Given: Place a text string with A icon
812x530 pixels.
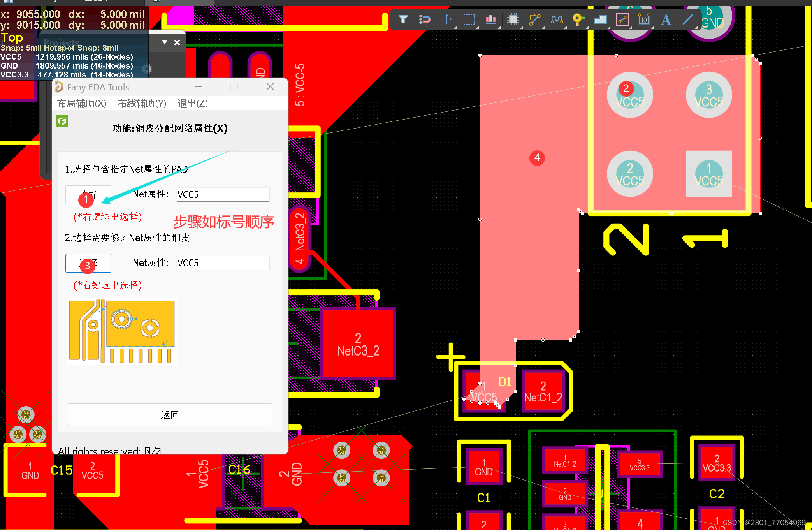Looking at the screenshot, I should [x=666, y=19].
